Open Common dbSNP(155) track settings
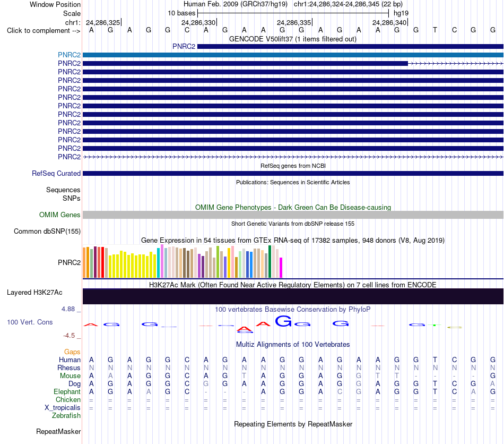504x444 pixels. coord(47,232)
